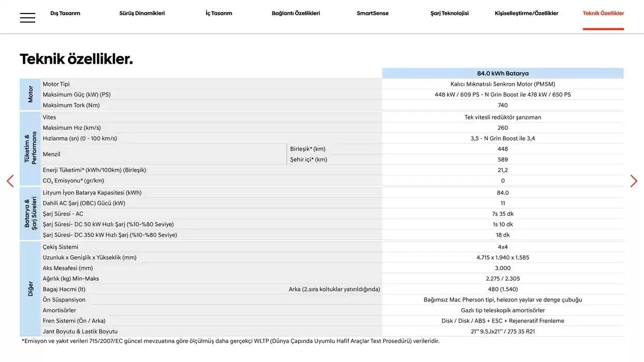Open the hamburger menu icon
The image size is (644, 362).
click(x=27, y=18)
